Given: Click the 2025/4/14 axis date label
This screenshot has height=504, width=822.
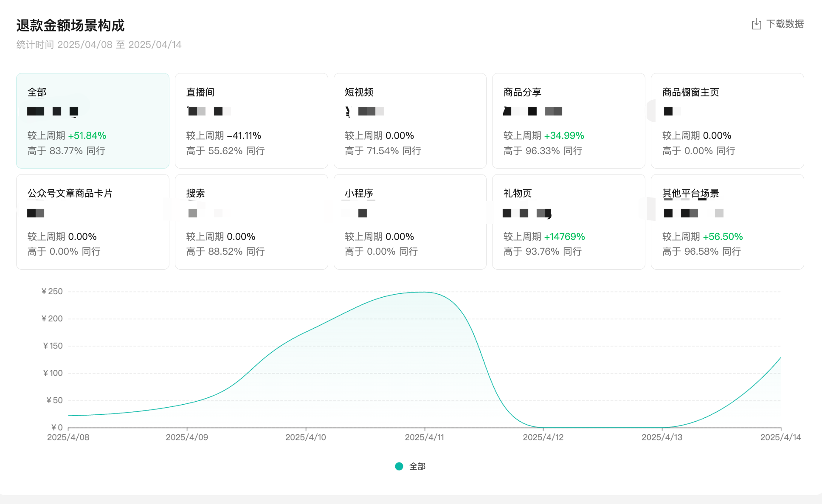Looking at the screenshot, I should coord(780,437).
